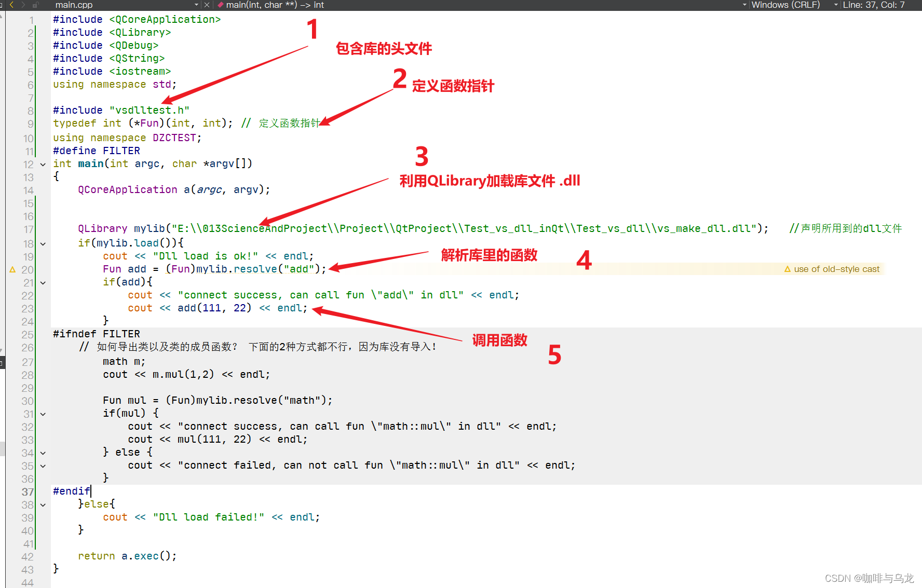Click 'typedef' keyword on line 9
Image resolution: width=922 pixels, height=588 pixels.
tap(75, 123)
